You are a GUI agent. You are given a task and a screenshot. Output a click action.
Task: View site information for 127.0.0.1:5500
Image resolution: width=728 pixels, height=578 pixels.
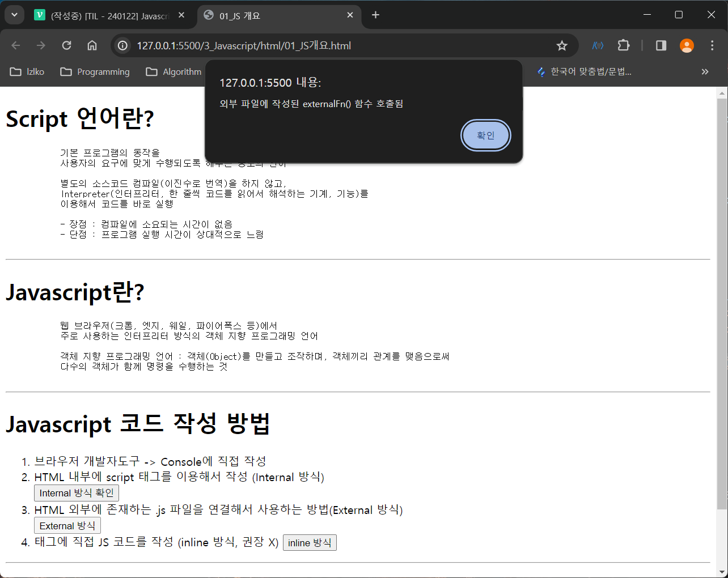pyautogui.click(x=122, y=45)
